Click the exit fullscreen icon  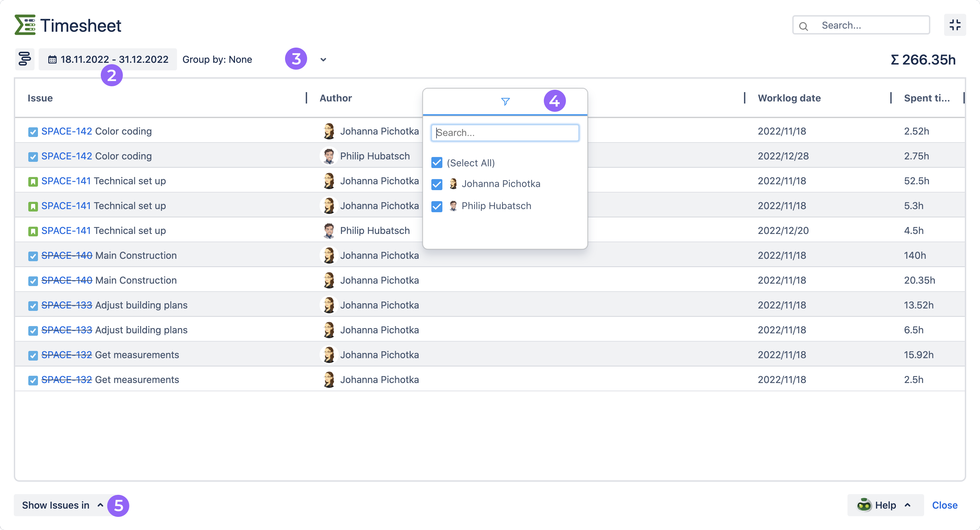click(x=954, y=26)
